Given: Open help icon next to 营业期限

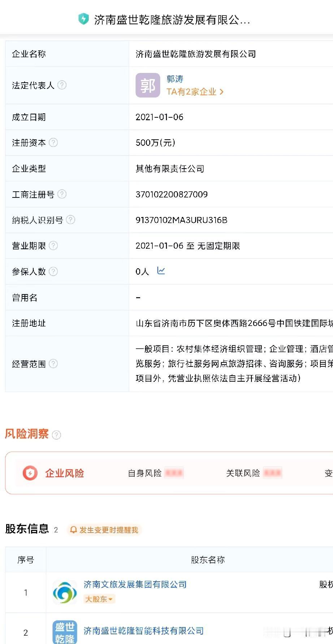Looking at the screenshot, I should (x=53, y=246).
